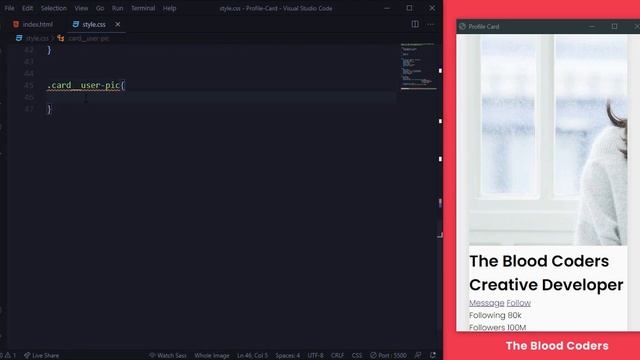This screenshot has height=360, width=640.
Task: Click Port : 5500 Live Server indicator
Action: pos(388,356)
